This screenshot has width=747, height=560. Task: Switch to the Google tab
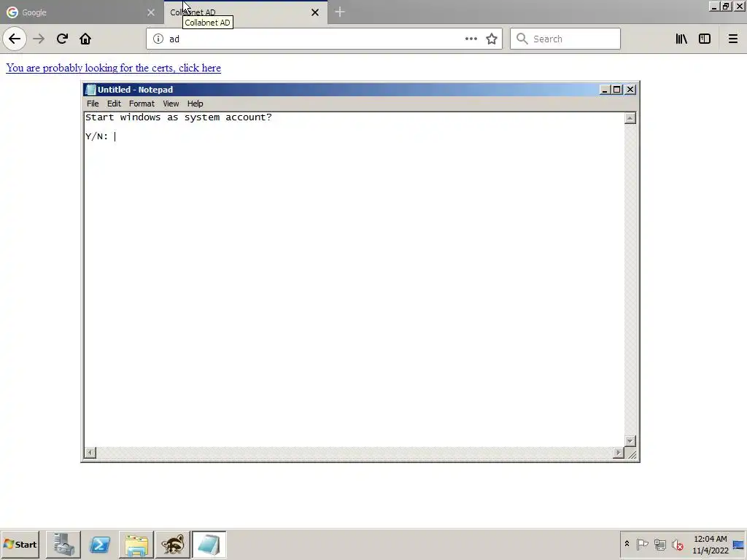click(82, 12)
